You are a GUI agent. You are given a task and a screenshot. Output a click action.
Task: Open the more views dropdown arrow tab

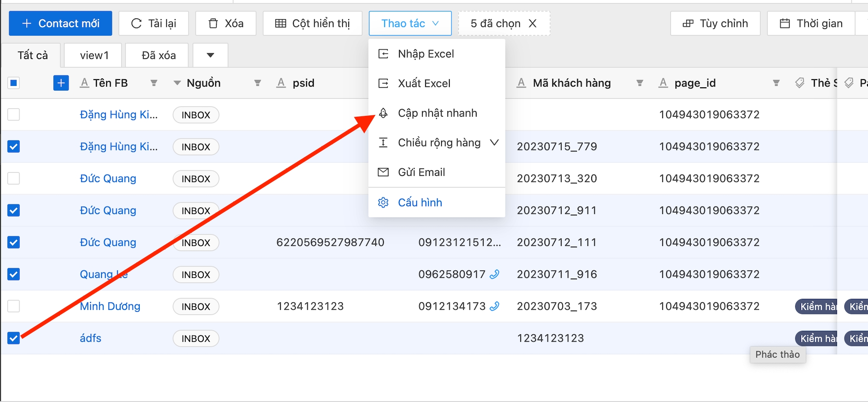point(210,55)
